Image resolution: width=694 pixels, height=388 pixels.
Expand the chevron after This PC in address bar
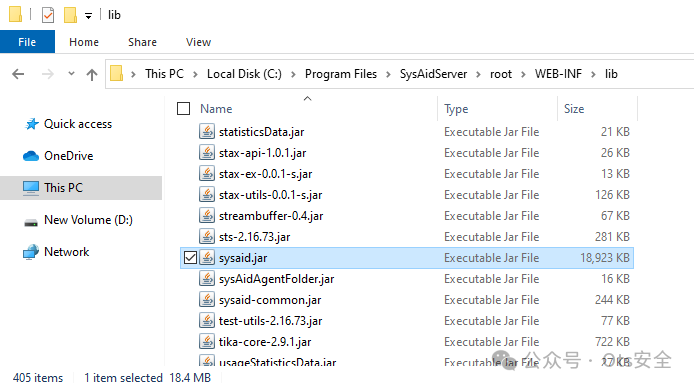pos(195,74)
